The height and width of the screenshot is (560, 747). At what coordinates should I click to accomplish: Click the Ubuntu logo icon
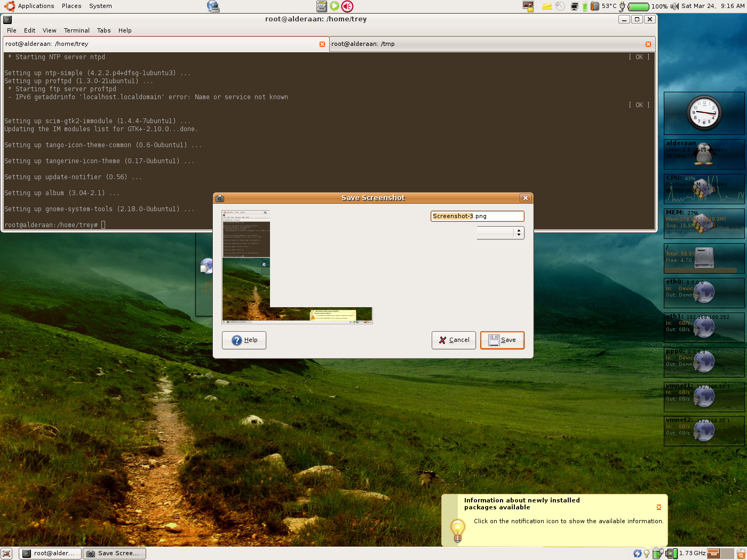tap(9, 6)
